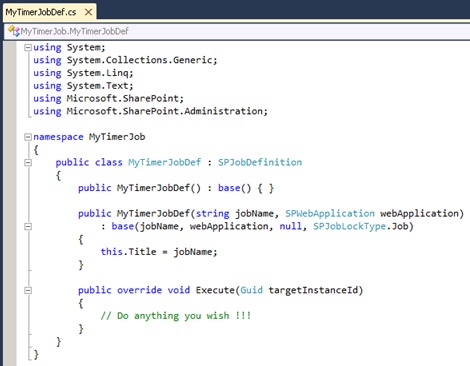Collapse the namespace MyTimerJob region
This screenshot has height=366, width=470.
(28, 137)
